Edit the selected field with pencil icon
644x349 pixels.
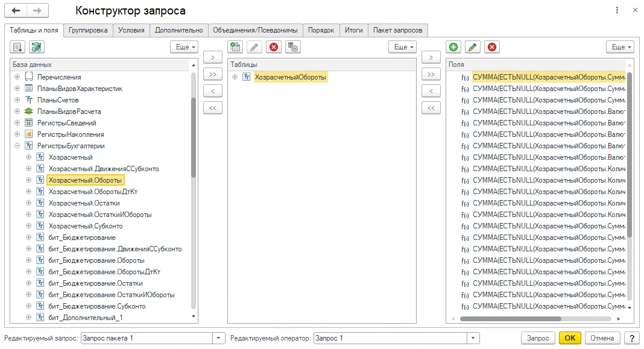click(x=473, y=47)
